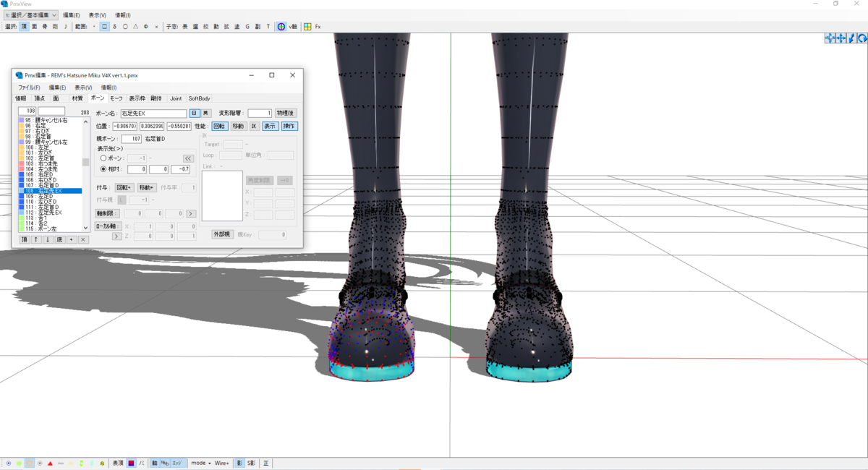Open the T sub-window

click(x=268, y=27)
